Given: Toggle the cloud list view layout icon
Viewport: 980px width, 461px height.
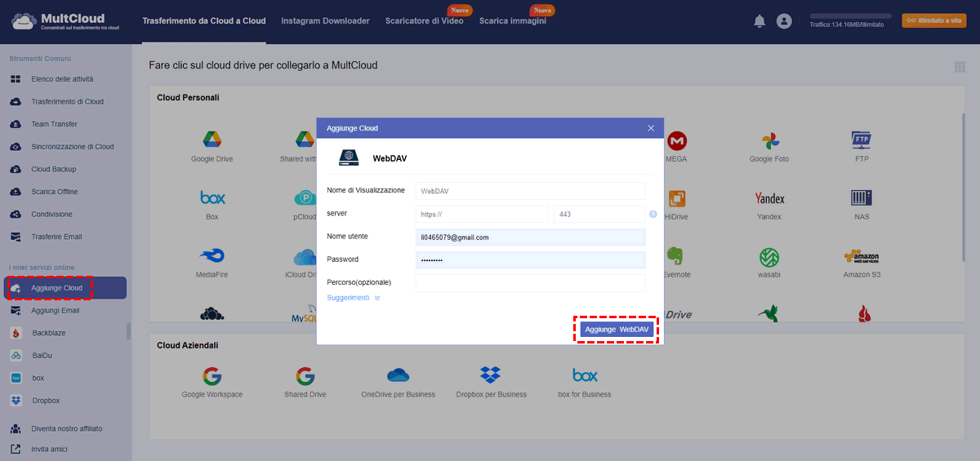Looking at the screenshot, I should click(959, 67).
